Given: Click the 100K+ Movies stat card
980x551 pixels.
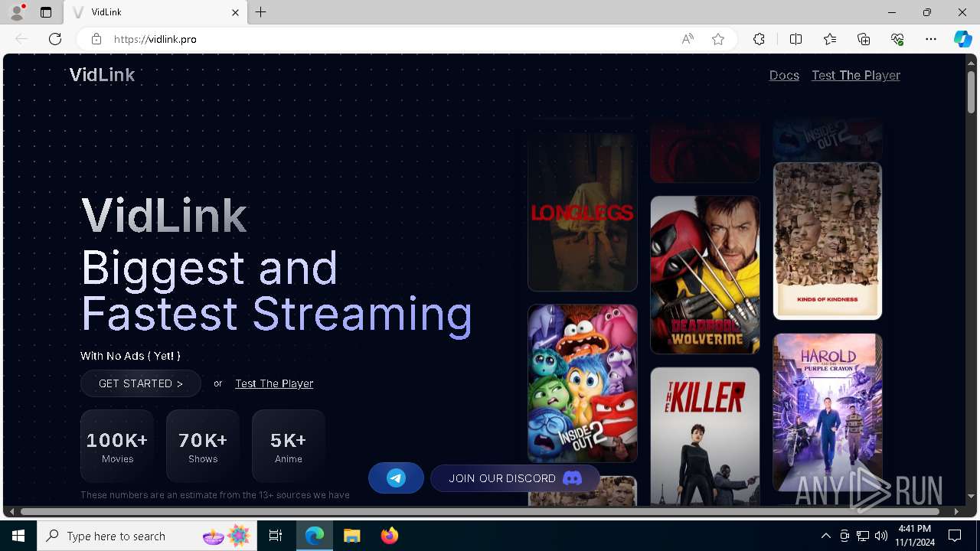Looking at the screenshot, I should coord(117,446).
